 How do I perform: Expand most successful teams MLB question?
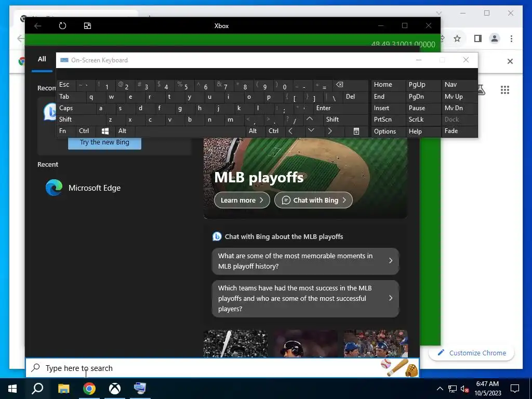tap(305, 298)
